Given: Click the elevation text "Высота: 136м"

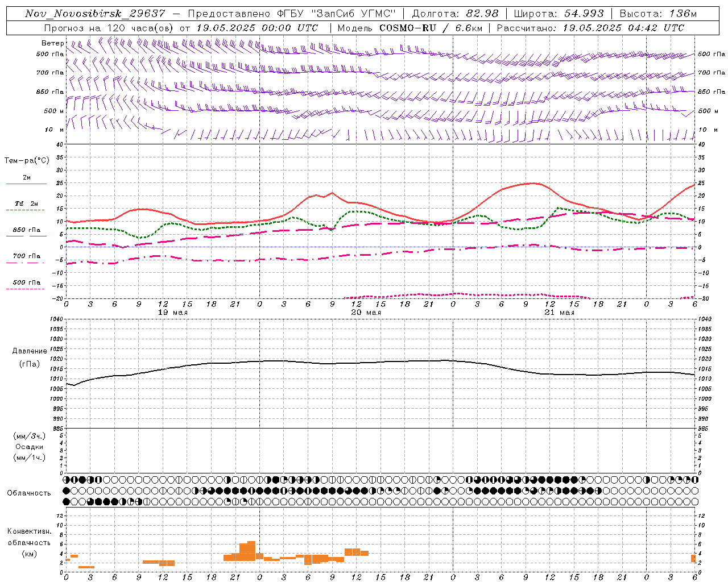Looking at the screenshot, I should point(658,14).
